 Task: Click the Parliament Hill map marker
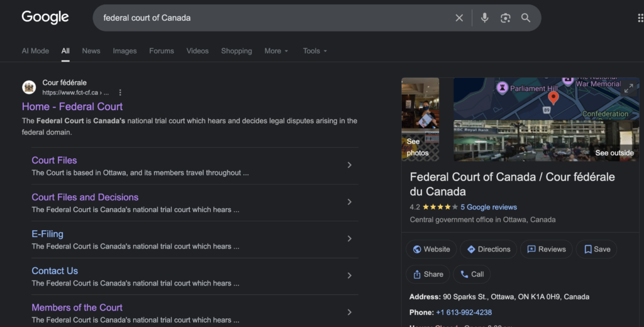(502, 87)
